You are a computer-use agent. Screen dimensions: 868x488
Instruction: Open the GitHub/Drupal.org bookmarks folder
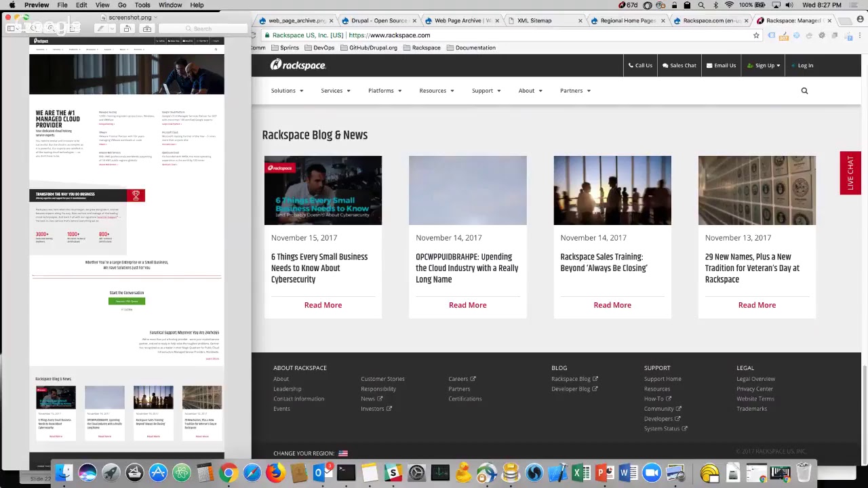point(369,48)
